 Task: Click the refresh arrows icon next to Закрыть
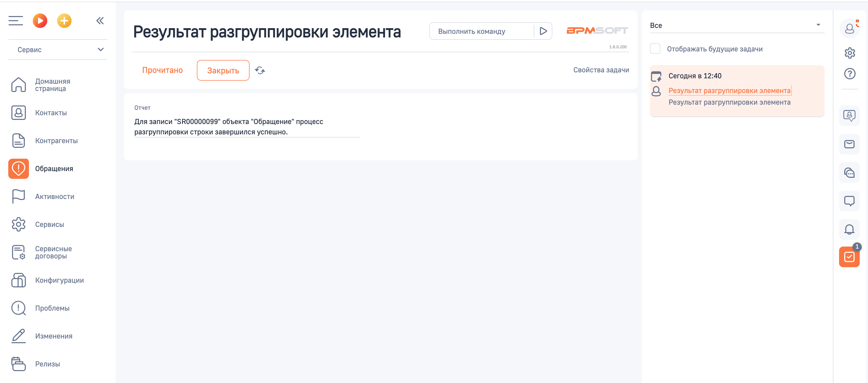260,71
